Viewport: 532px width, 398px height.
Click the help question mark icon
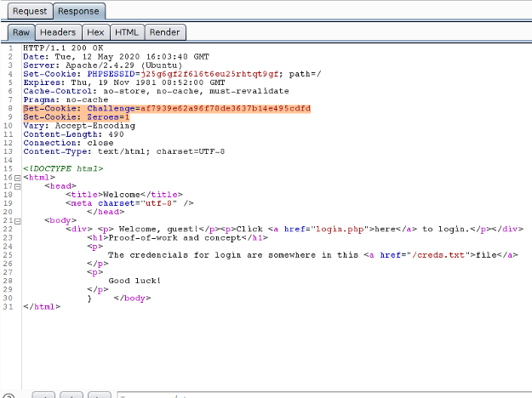point(8,395)
